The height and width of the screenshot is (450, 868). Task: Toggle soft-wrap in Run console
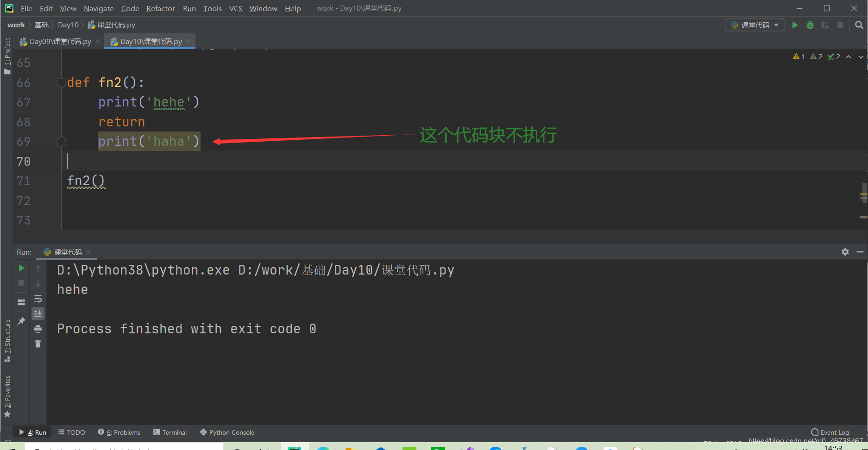tap(38, 299)
